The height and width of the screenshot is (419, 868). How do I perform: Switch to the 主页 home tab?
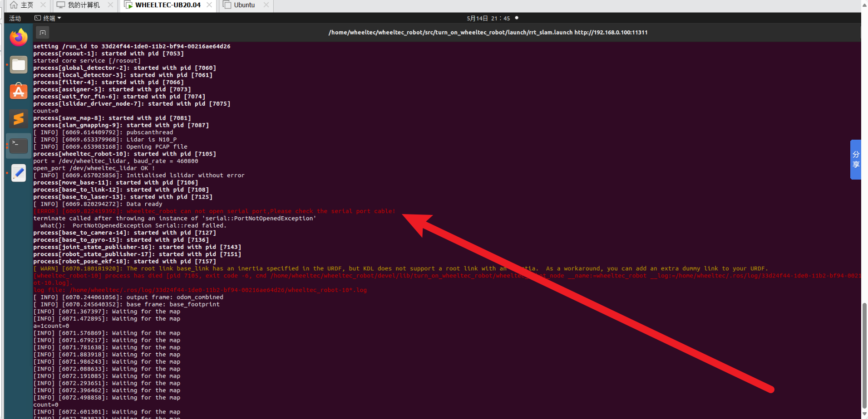tap(23, 5)
